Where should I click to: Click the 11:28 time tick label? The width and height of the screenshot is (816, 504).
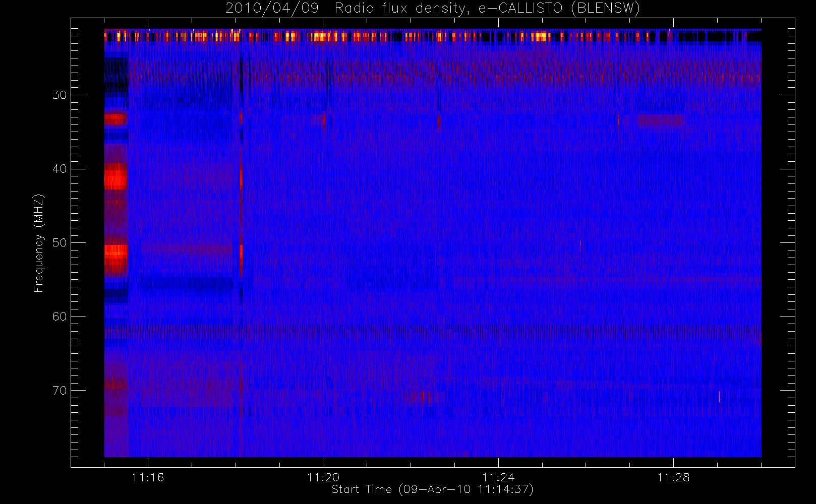[673, 477]
